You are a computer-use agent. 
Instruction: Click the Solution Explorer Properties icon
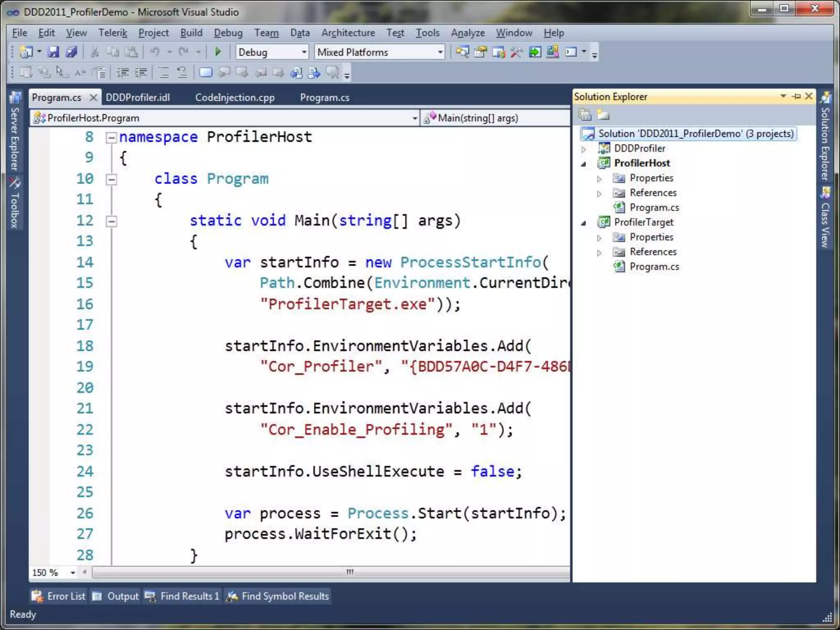[585, 115]
